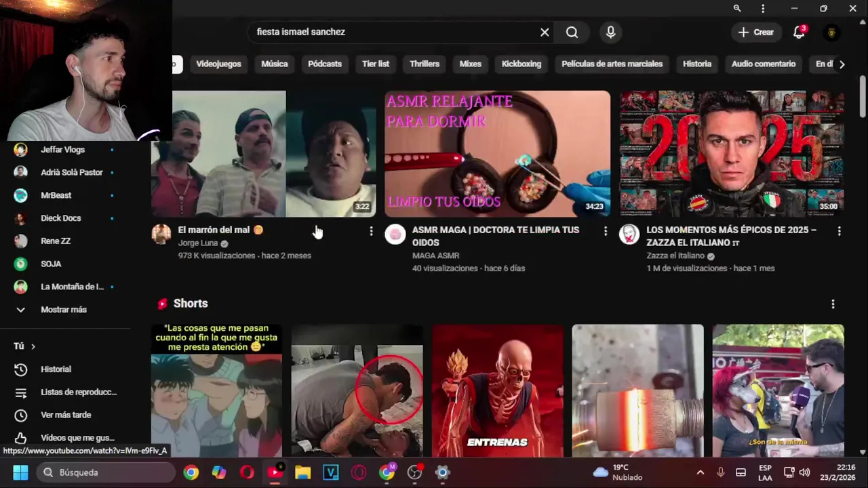Image resolution: width=868 pixels, height=488 pixels.
Task: Open the notifications bell
Action: pos(799,32)
